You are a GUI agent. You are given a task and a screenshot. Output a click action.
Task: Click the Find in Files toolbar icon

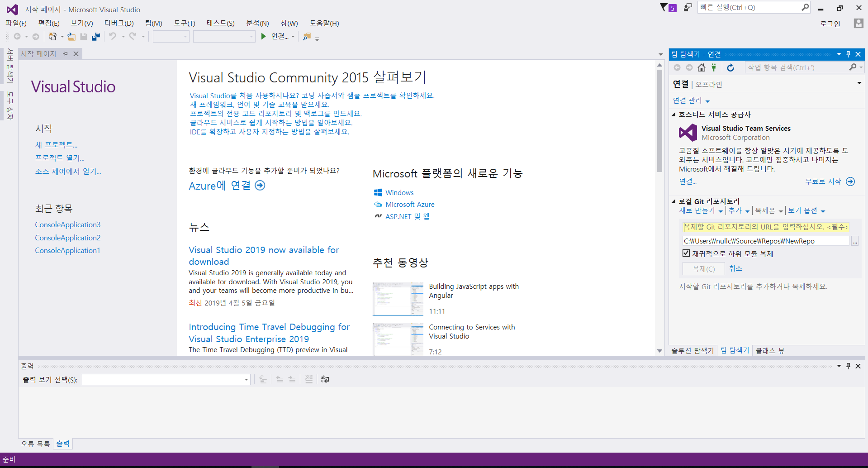[307, 37]
